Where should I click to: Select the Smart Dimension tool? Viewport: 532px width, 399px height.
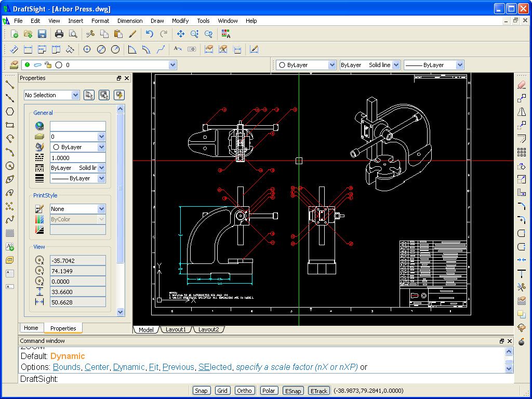click(14, 49)
